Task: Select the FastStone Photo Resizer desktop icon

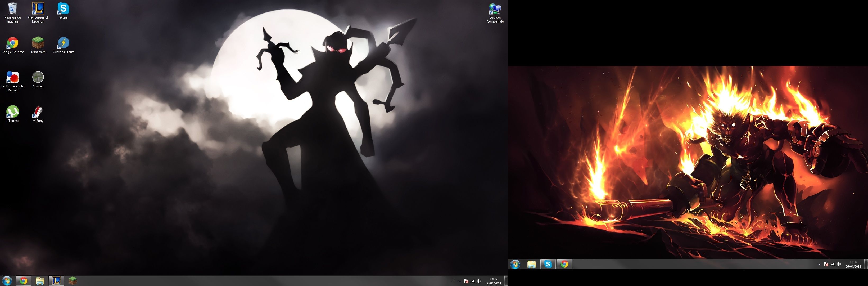Action: (13, 82)
